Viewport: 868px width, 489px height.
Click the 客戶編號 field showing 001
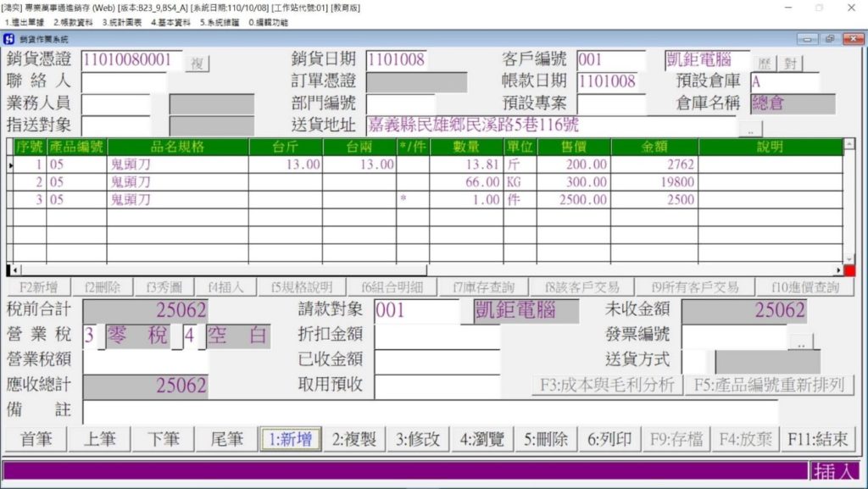611,59
